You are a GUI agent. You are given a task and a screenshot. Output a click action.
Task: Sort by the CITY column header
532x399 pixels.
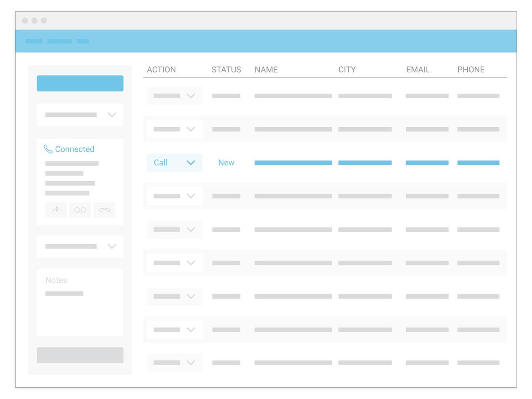347,70
